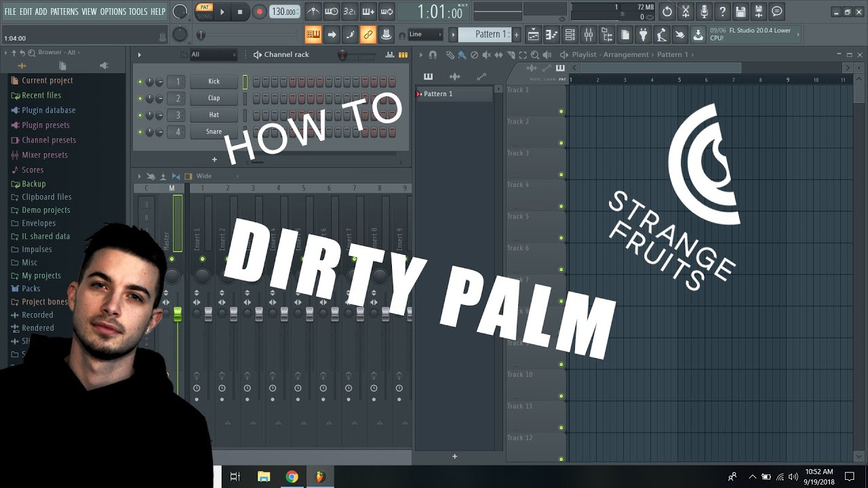Click the Undo history icon

point(667,12)
